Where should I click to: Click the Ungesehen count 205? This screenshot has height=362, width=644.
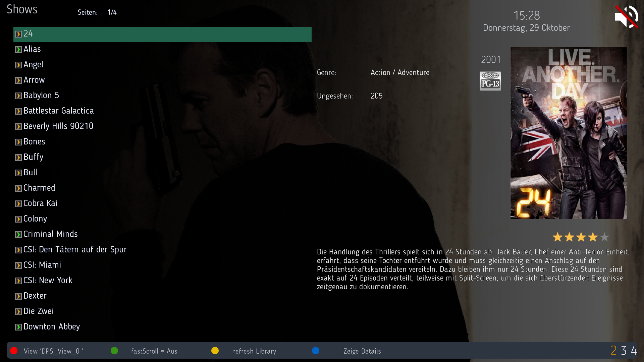pos(376,96)
